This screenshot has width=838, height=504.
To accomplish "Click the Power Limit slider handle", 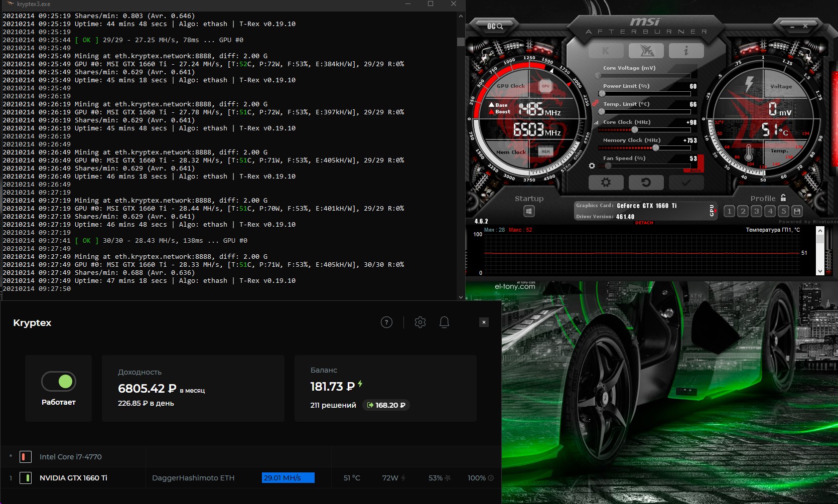I will click(602, 93).
